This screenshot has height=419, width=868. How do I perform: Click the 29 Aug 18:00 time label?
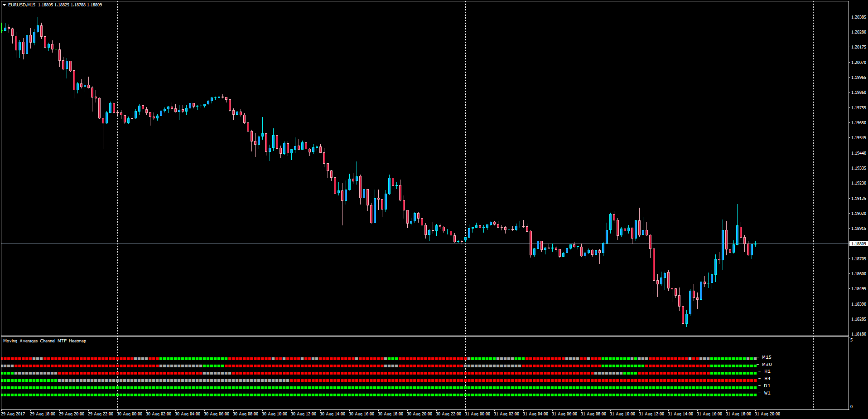[x=43, y=414]
